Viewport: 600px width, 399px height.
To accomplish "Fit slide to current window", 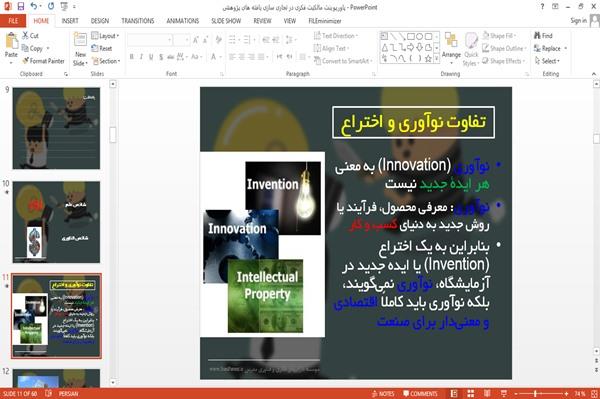I will point(594,394).
